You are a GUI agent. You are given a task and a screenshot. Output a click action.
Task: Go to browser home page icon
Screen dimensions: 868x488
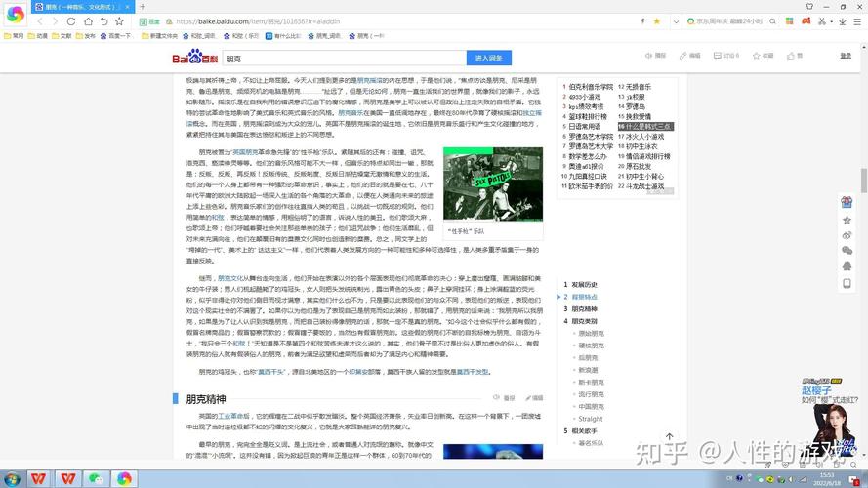pyautogui.click(x=88, y=21)
